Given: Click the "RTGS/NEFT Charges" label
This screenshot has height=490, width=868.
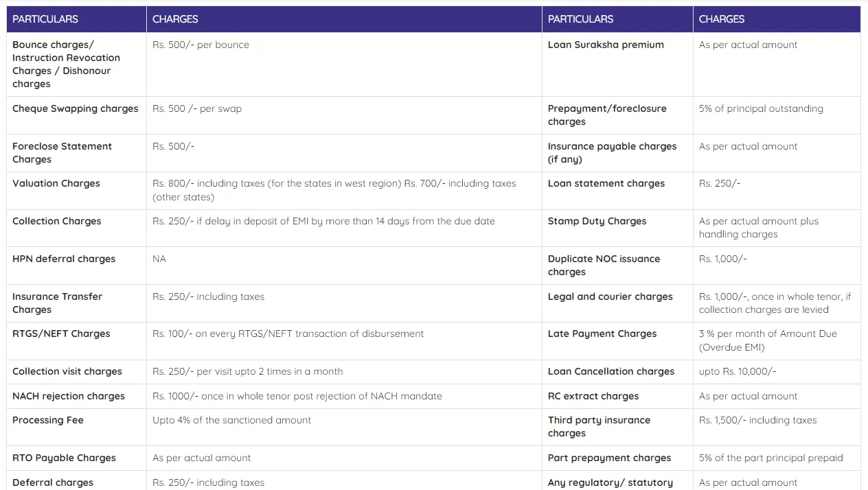Looking at the screenshot, I should [x=61, y=334].
